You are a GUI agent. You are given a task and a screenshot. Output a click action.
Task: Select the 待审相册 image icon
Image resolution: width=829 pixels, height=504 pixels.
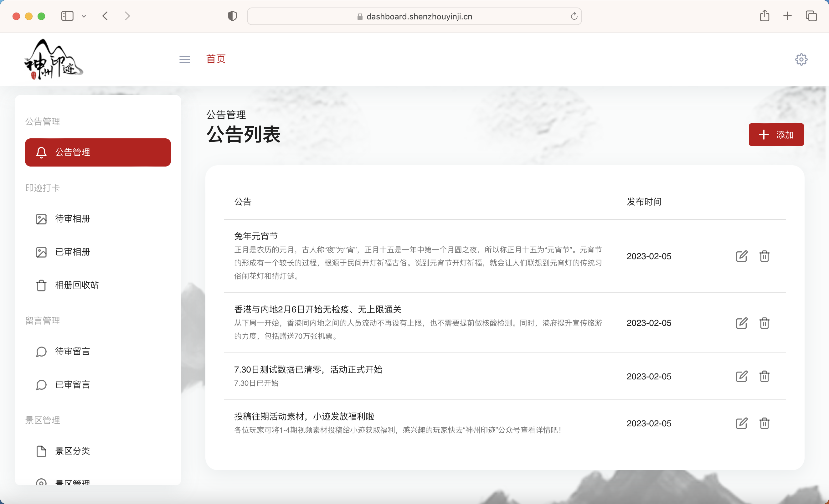(x=41, y=219)
